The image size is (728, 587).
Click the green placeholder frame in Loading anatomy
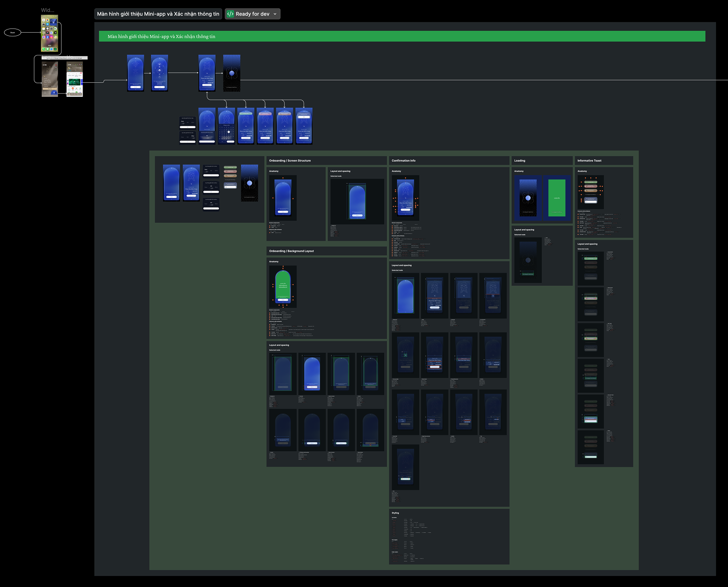point(557,198)
